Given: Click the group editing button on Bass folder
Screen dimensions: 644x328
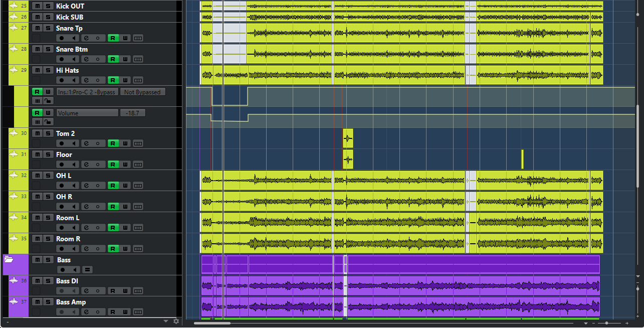Looking at the screenshot, I should point(87,270).
